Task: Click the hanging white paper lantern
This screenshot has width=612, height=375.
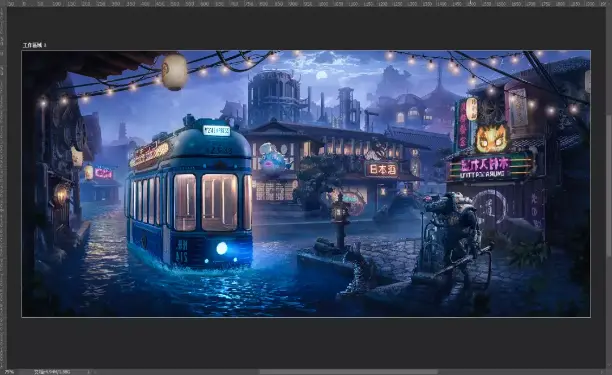Action: pos(174,72)
